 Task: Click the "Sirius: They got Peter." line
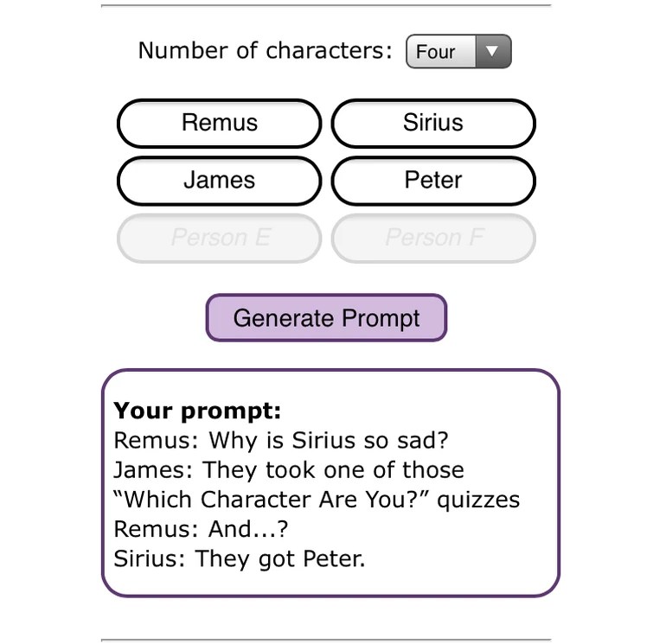point(240,558)
